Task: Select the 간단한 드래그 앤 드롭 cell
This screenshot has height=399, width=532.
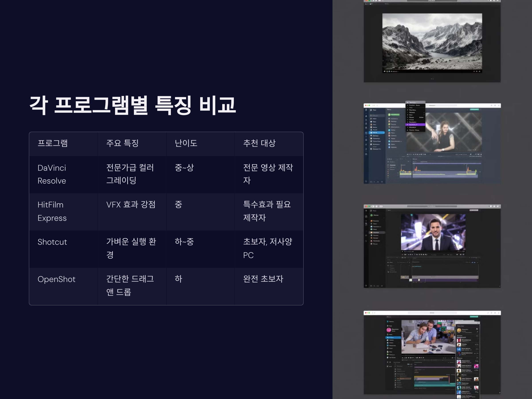Action: point(130,286)
